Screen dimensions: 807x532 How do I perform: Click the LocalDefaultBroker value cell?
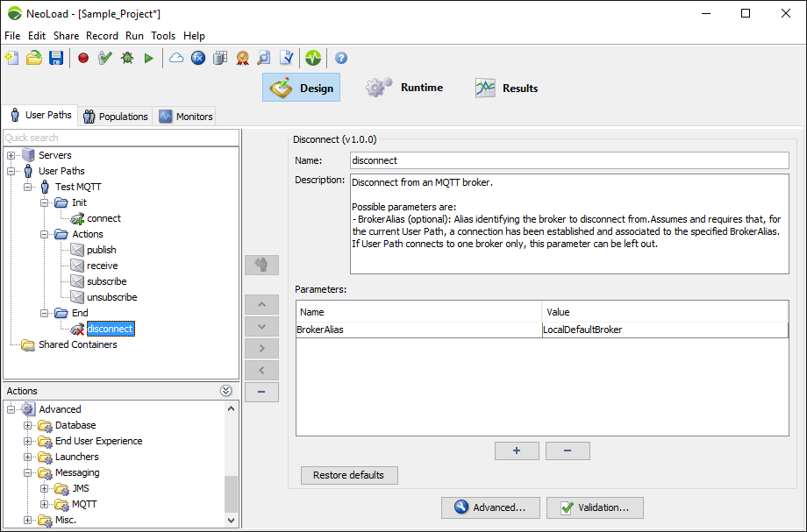click(665, 330)
